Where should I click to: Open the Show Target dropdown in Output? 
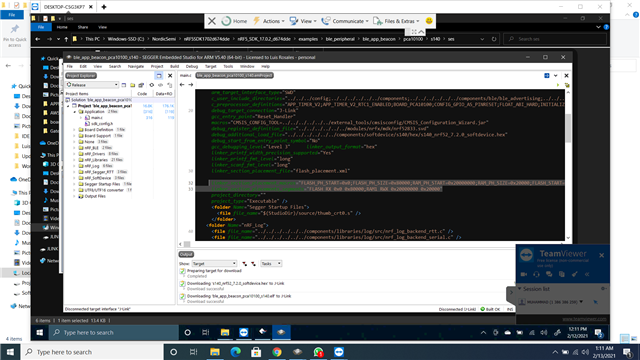pos(214,264)
